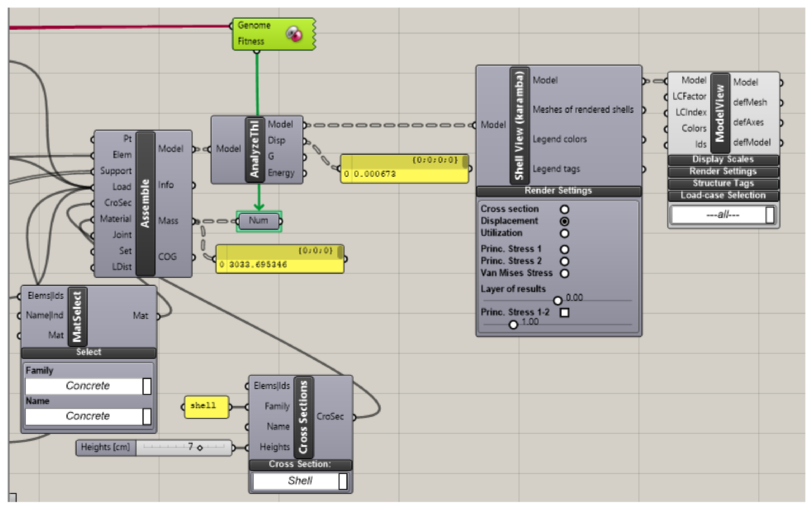Click the Mass output of Assemble
The height and width of the screenshot is (511, 812).
point(168,220)
